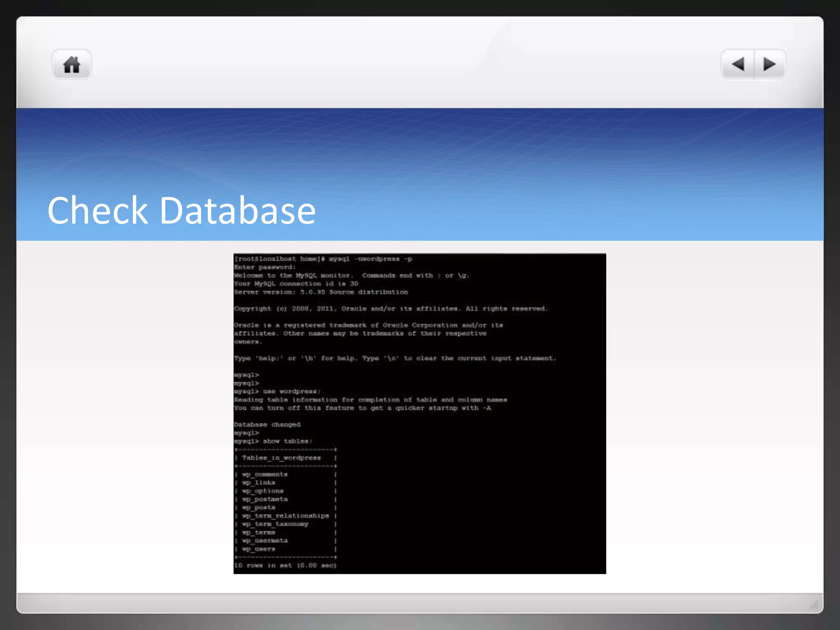Viewport: 840px width, 630px height.
Task: Select the Oracle copyright line
Action: [x=391, y=308]
